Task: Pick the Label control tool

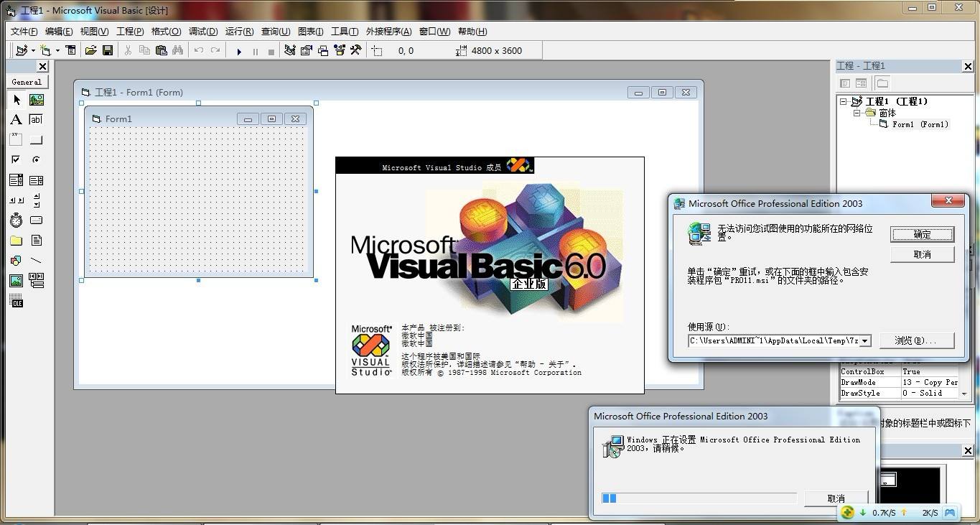Action: [16, 119]
